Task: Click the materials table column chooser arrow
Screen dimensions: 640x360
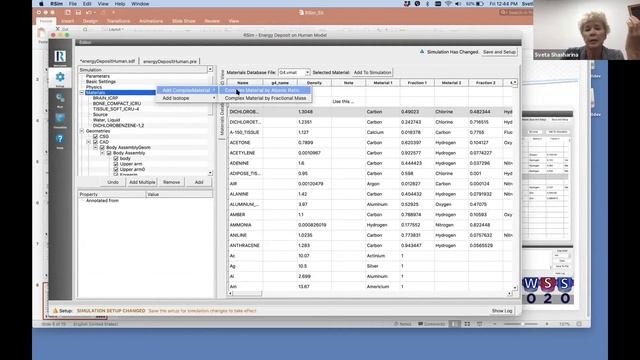Action: click(514, 82)
